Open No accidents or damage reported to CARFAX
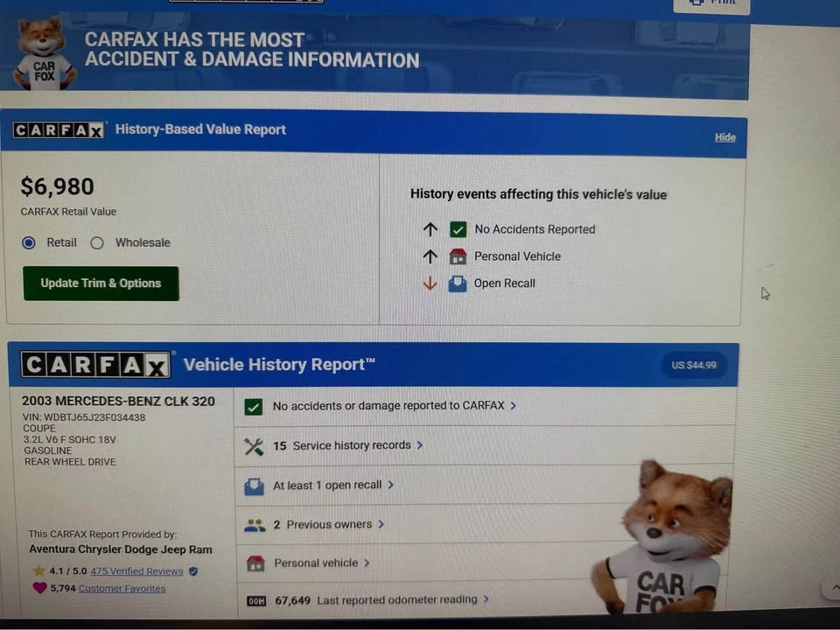Viewport: 840px width, 630px height. click(x=388, y=406)
